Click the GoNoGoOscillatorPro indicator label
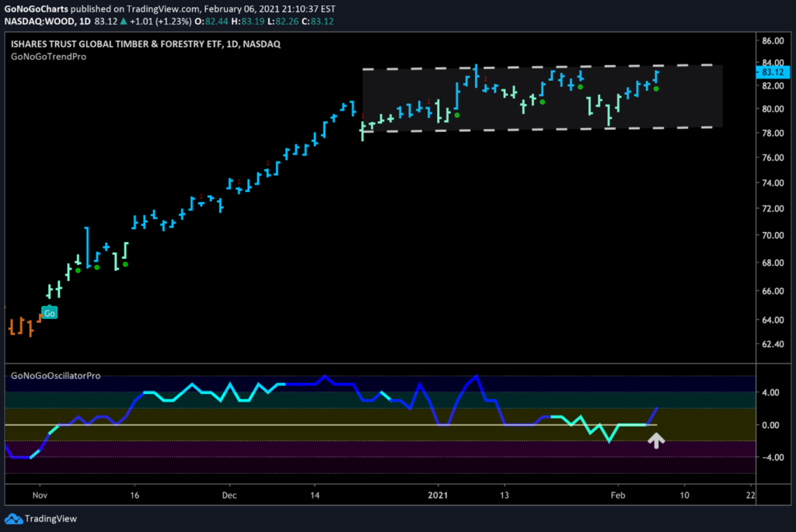 56,376
